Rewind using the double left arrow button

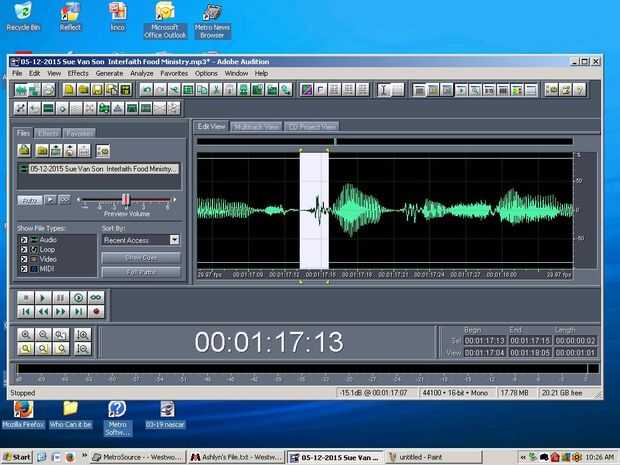coord(43,312)
